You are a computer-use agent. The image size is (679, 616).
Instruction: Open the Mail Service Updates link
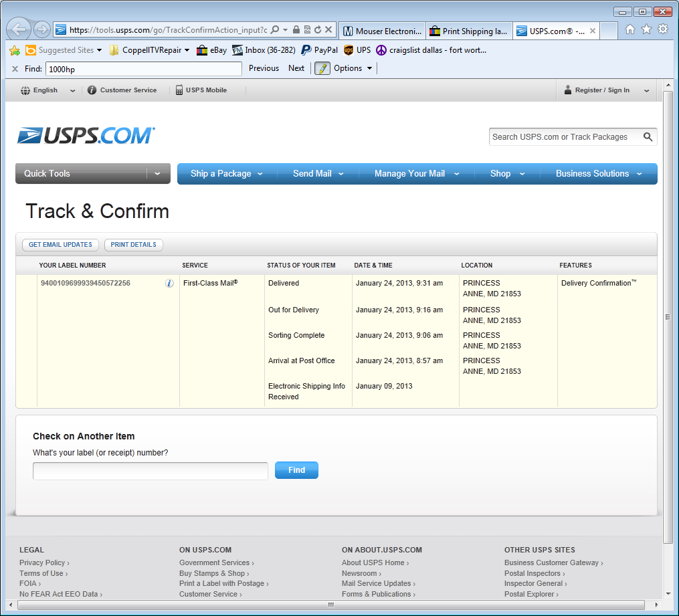click(379, 583)
